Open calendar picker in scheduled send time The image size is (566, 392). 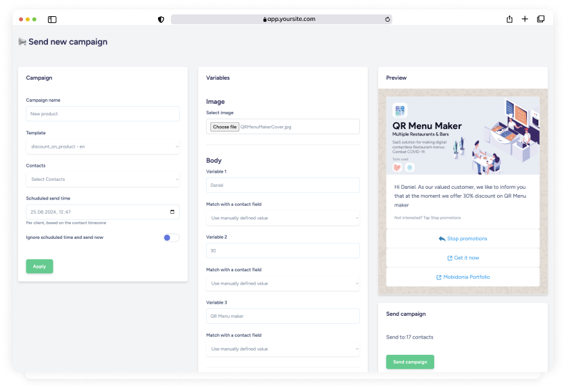pos(172,212)
